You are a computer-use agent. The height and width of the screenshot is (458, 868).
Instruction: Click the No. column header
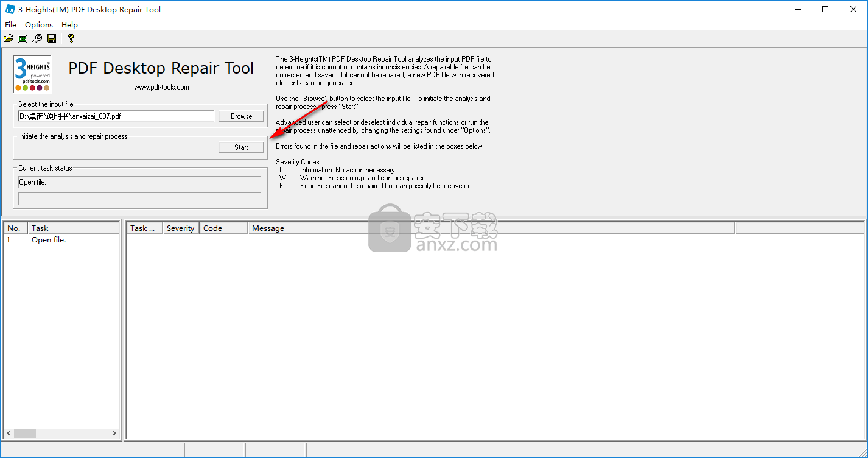[x=15, y=228]
